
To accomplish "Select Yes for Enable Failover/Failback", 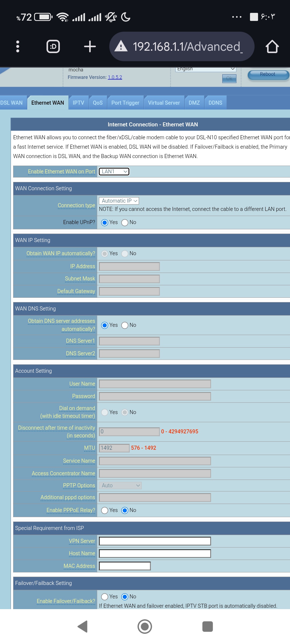I will [x=105, y=597].
